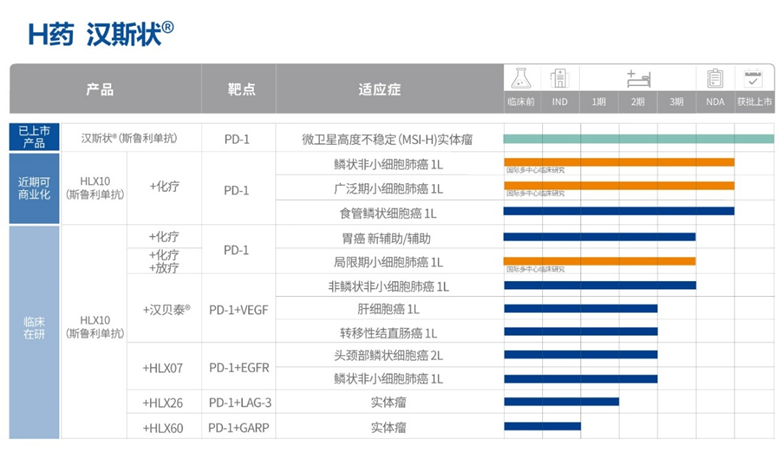This screenshot has height=453, width=783.
Task: Click the 已上市产品 category block
Action: tap(34, 137)
